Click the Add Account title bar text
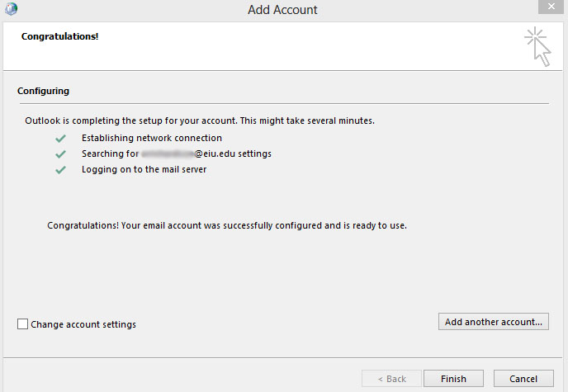This screenshot has height=392, width=568. tap(282, 10)
